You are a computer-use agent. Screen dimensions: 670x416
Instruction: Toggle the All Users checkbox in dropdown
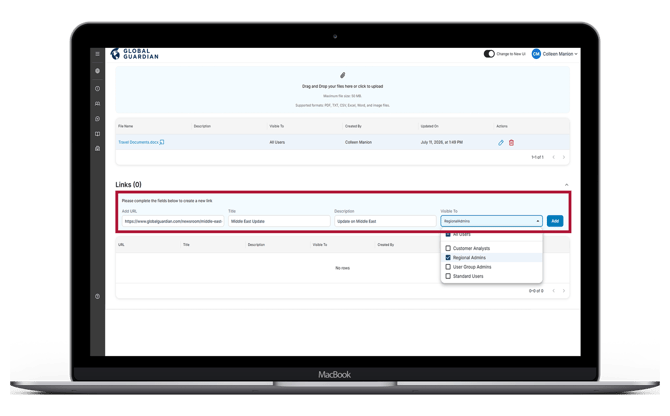(448, 234)
